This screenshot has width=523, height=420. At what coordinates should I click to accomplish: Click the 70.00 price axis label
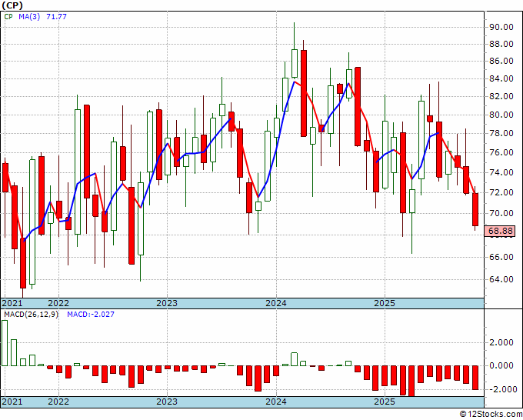tap(501, 213)
